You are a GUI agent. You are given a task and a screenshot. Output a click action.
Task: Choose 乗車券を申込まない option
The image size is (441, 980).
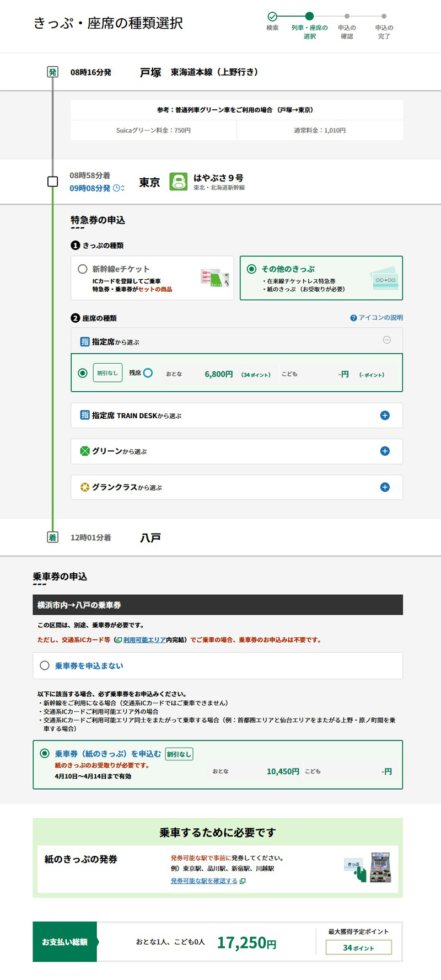point(45,665)
